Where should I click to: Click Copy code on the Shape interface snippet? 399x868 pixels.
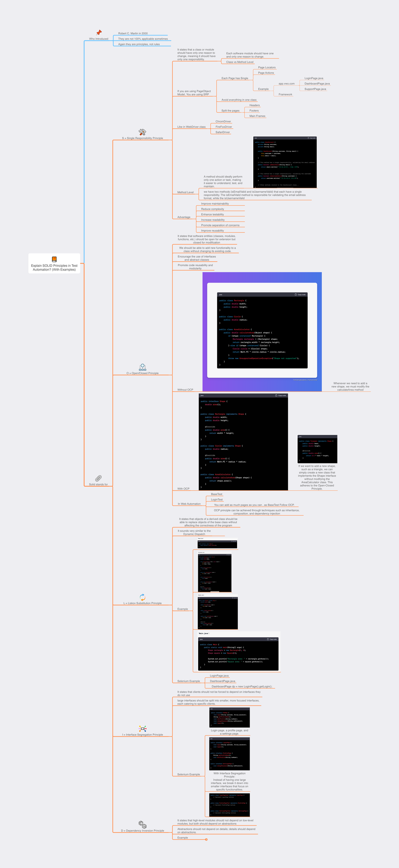(x=280, y=395)
